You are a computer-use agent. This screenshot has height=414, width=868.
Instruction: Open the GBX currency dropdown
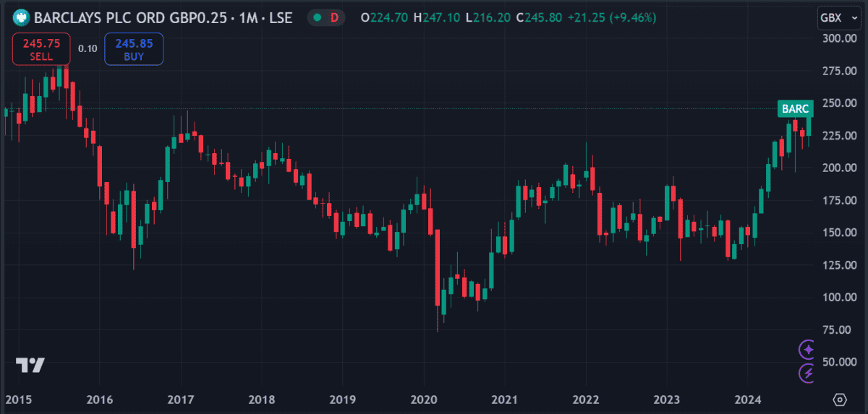click(x=836, y=17)
